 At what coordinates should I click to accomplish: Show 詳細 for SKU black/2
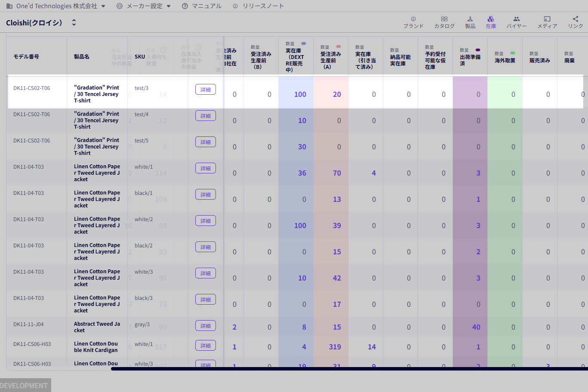206,247
